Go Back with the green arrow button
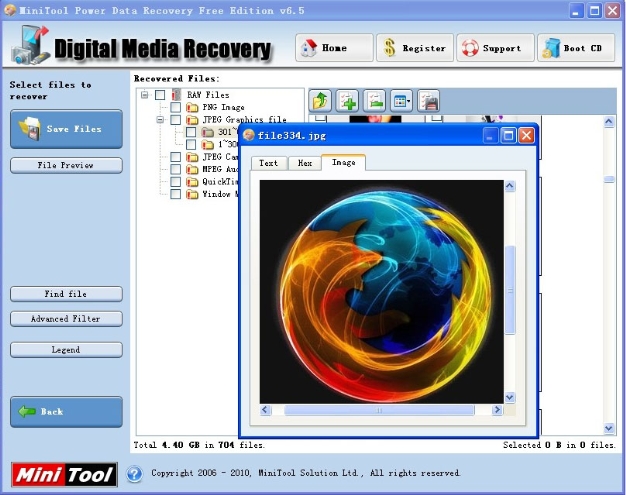This screenshot has height=495, width=626. point(66,412)
